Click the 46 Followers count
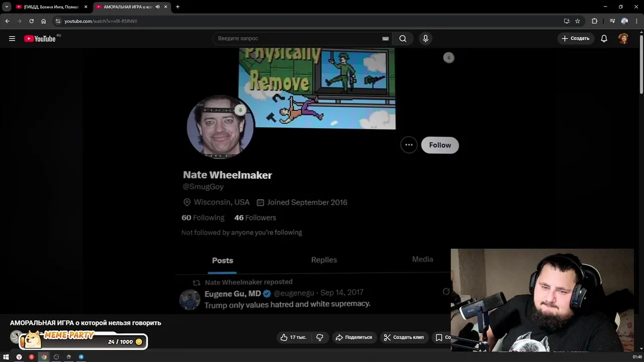This screenshot has width=644, height=362. pyautogui.click(x=255, y=218)
